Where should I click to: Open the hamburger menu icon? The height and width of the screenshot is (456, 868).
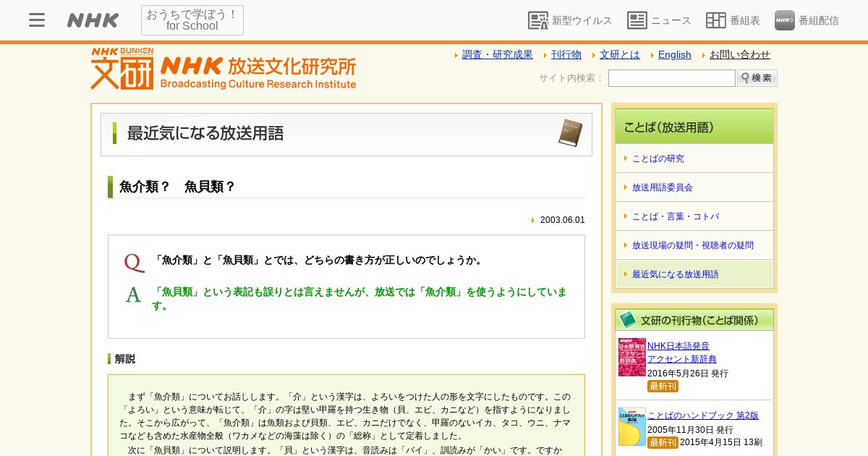pyautogui.click(x=37, y=20)
